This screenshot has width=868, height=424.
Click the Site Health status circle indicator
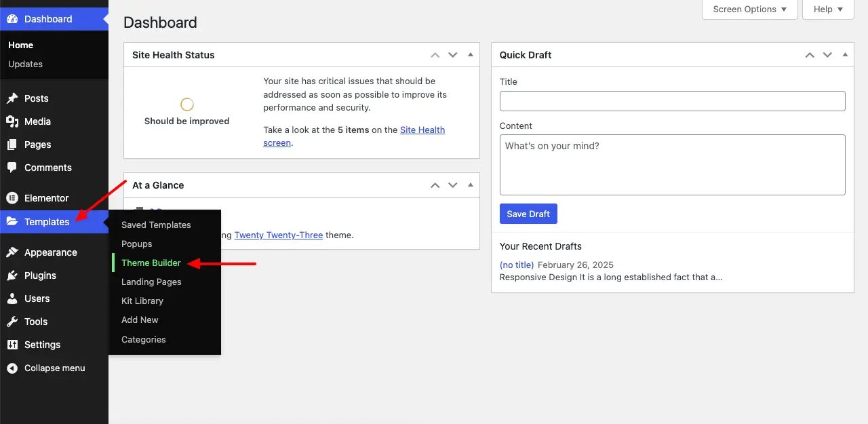click(187, 104)
